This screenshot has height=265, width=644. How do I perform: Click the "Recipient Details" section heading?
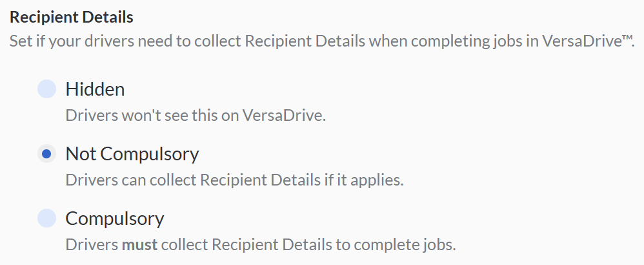(71, 17)
